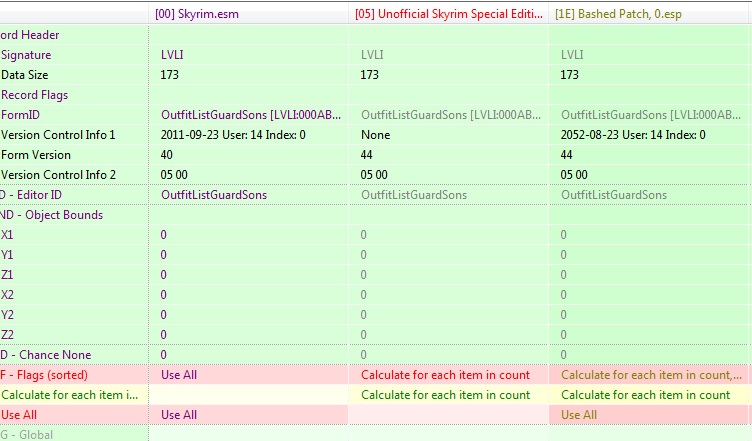
Task: Select the Version Control Info 1 row label
Action: [58, 135]
